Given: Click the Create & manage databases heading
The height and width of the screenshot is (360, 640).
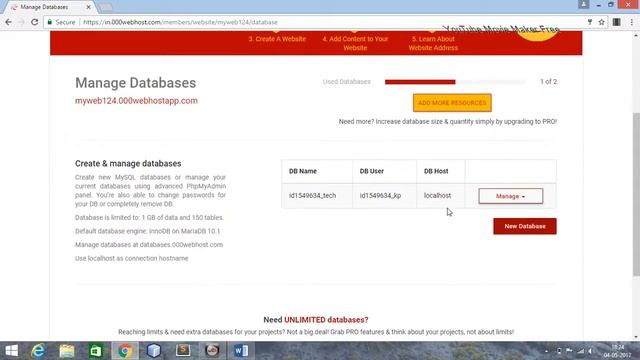Looking at the screenshot, I should 128,163.
